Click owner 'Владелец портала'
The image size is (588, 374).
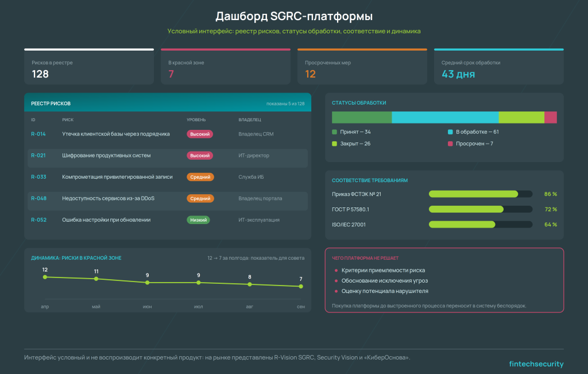[260, 198]
